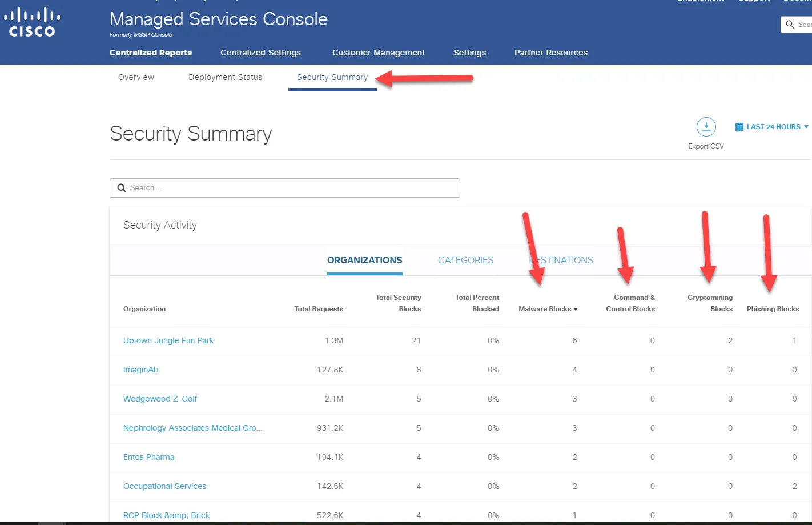Open Nephrology Associates Medical Group link
Screen dimensions: 812x525
[193, 428]
